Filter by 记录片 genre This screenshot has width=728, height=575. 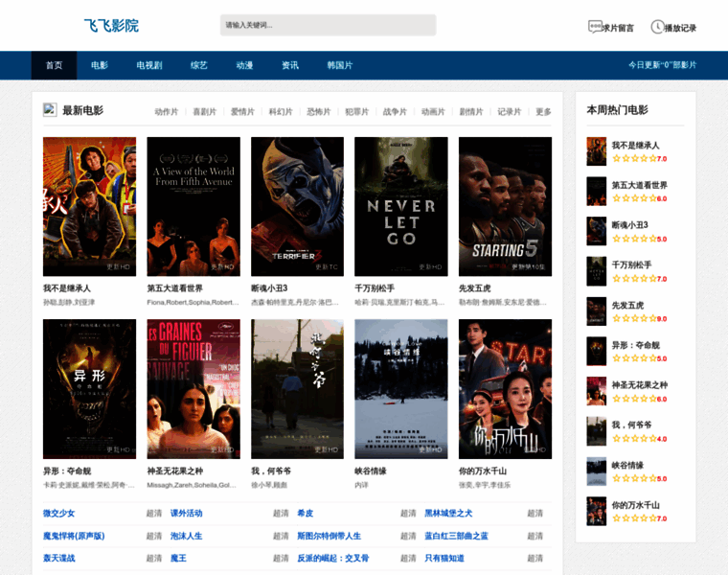509,111
